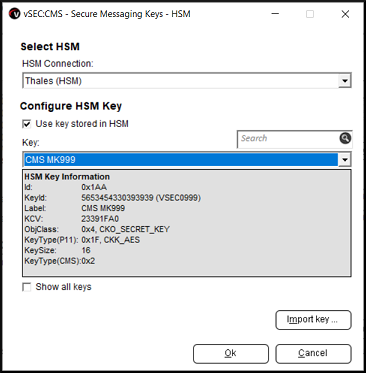366x373 pixels.
Task: Close the Secure Messaging Keys dialog
Action: [345, 14]
